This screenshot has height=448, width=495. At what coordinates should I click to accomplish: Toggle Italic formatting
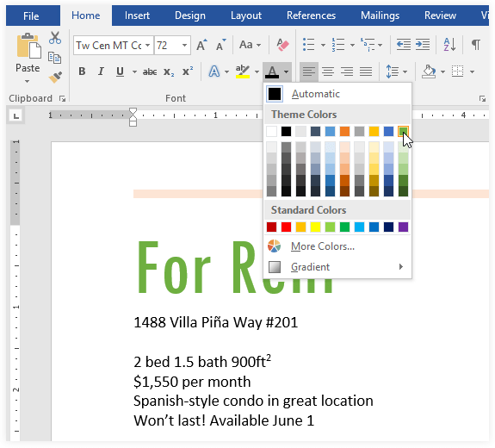pyautogui.click(x=101, y=72)
